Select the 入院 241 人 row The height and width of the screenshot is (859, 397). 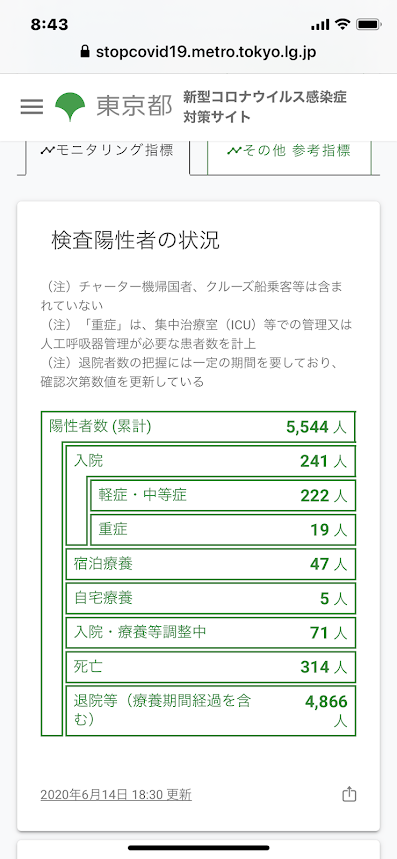click(x=210, y=461)
